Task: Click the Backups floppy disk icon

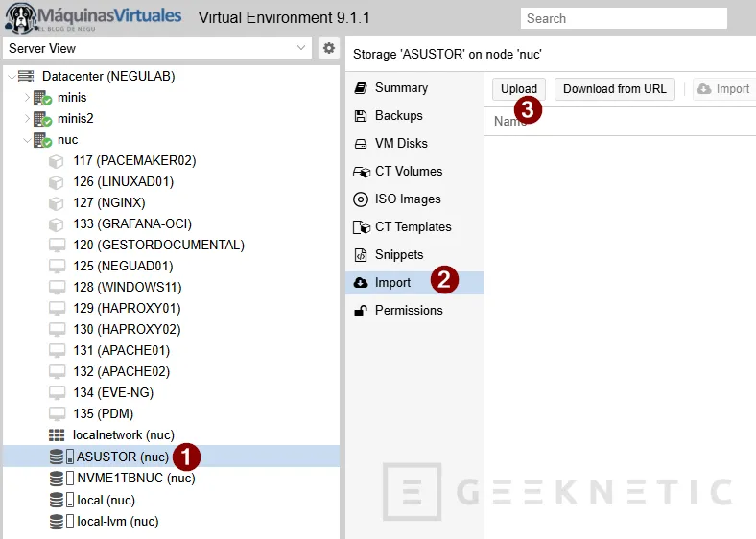Action: click(x=360, y=116)
